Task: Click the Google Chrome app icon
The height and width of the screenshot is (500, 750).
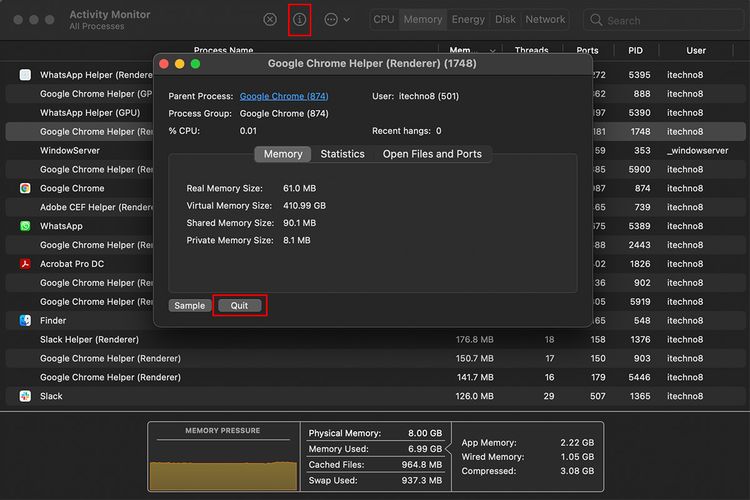Action: point(25,188)
